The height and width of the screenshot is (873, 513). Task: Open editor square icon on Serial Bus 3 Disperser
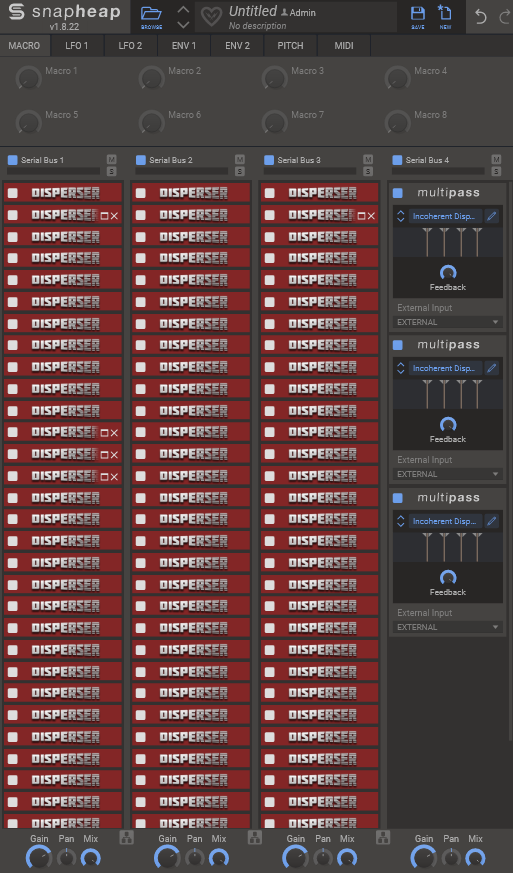tap(361, 215)
